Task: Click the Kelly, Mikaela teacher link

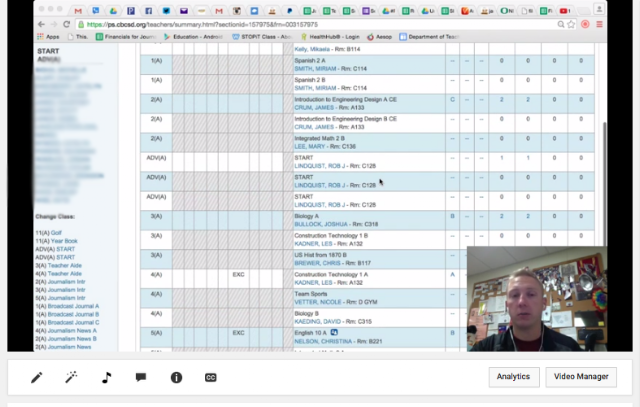Action: [312, 49]
